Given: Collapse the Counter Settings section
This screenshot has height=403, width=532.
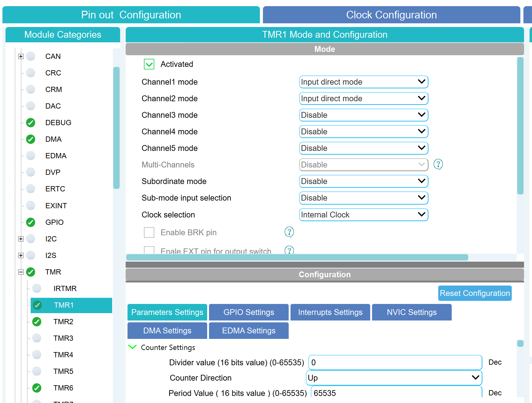Looking at the screenshot, I should click(x=132, y=347).
